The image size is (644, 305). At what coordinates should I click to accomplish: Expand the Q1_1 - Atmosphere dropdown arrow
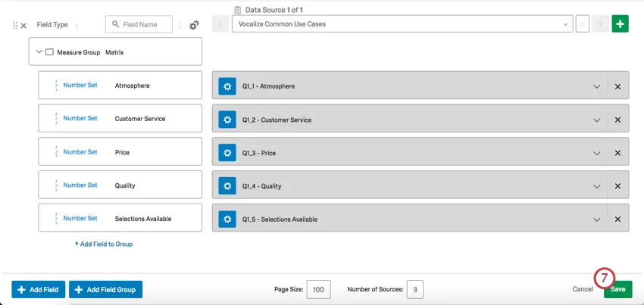coord(596,86)
